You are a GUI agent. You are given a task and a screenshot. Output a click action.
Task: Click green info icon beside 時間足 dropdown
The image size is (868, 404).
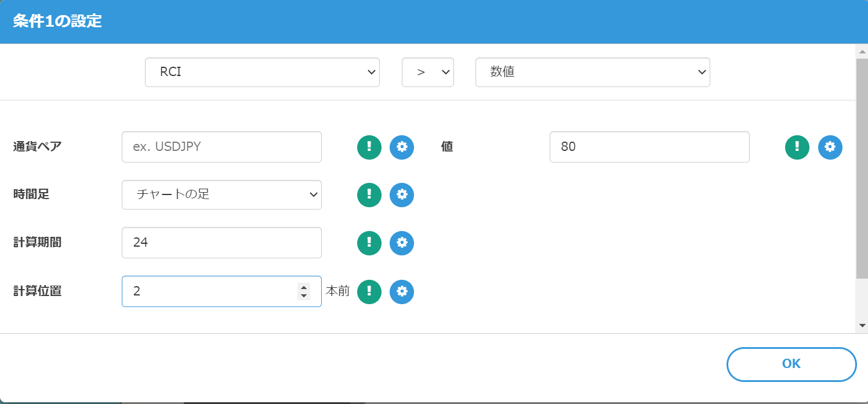tap(369, 195)
